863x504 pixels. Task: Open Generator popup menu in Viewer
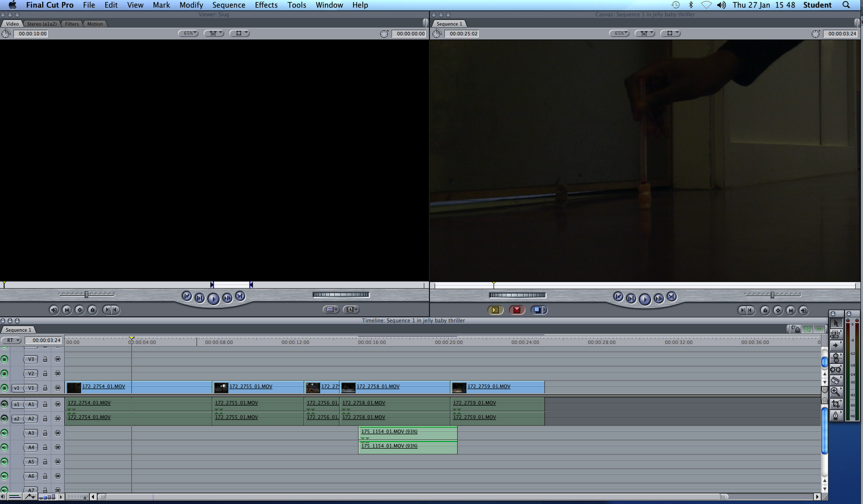[351, 310]
